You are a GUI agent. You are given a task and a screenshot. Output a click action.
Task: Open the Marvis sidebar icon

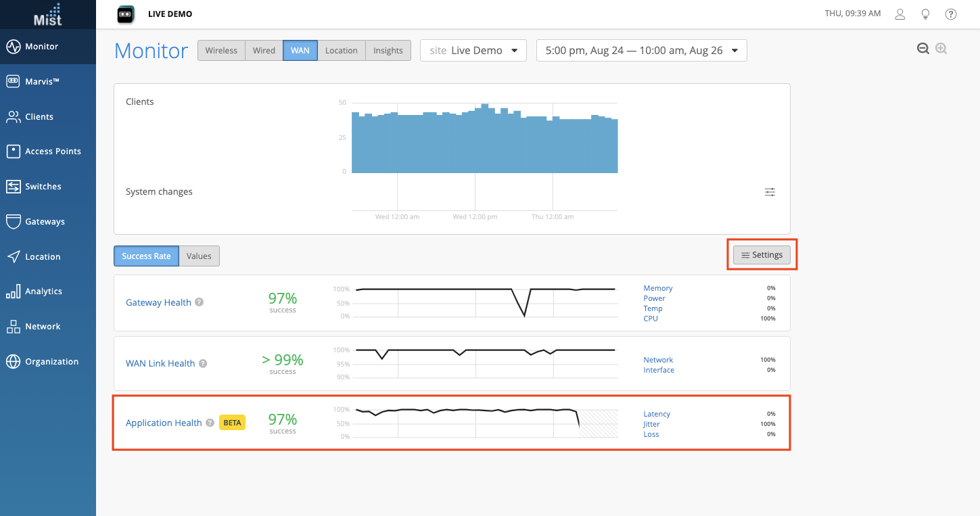[13, 81]
